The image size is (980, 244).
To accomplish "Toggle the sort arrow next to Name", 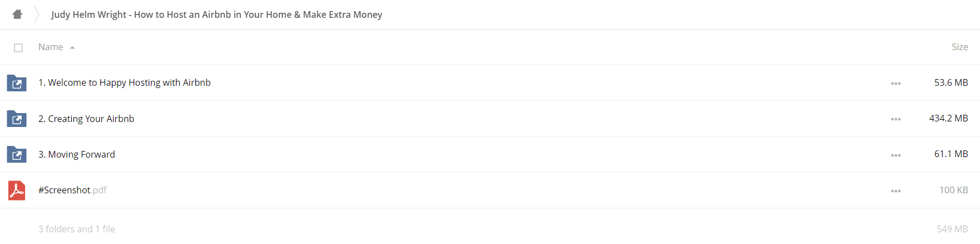I will click(x=72, y=48).
